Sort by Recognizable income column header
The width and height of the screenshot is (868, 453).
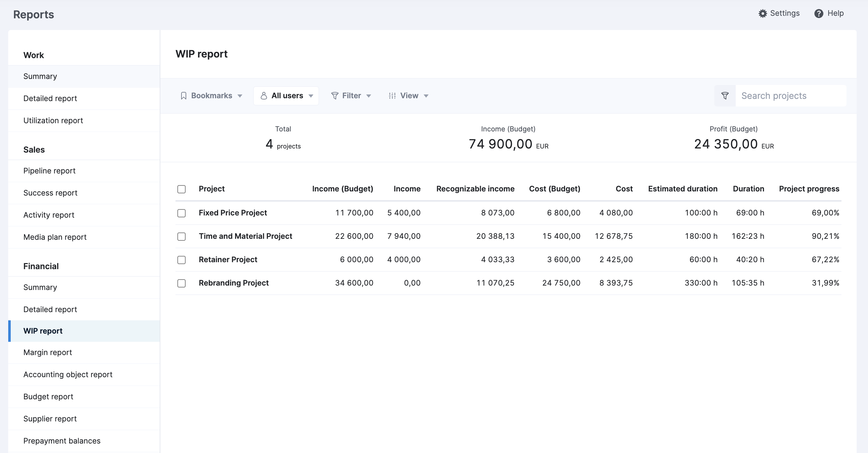pos(475,189)
